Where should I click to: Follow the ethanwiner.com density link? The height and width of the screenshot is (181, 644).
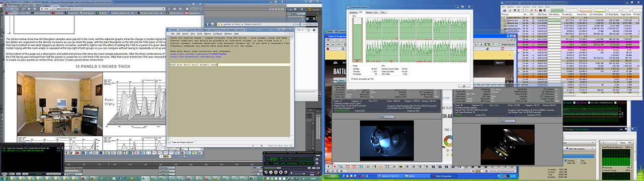click(x=196, y=56)
